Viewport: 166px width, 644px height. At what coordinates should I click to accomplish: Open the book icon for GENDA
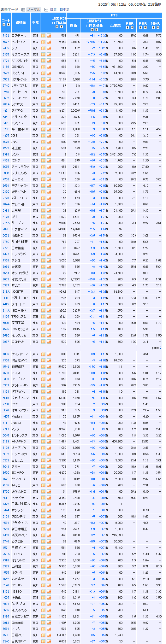43,67
